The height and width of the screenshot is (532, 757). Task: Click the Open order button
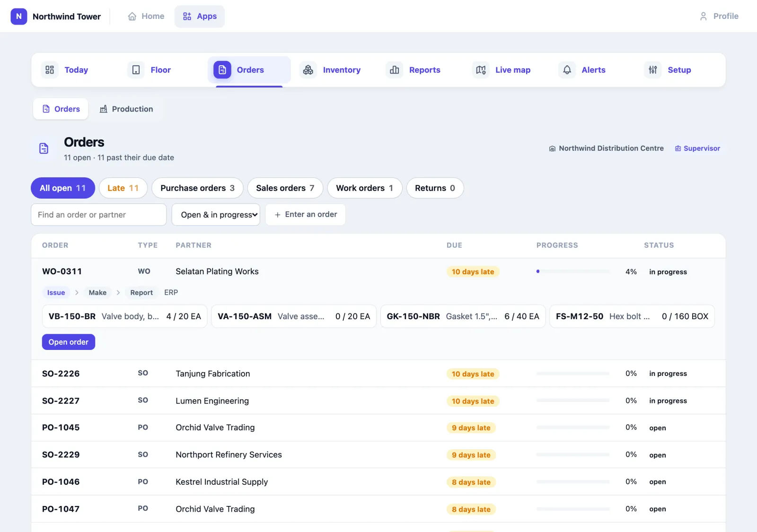[69, 342]
